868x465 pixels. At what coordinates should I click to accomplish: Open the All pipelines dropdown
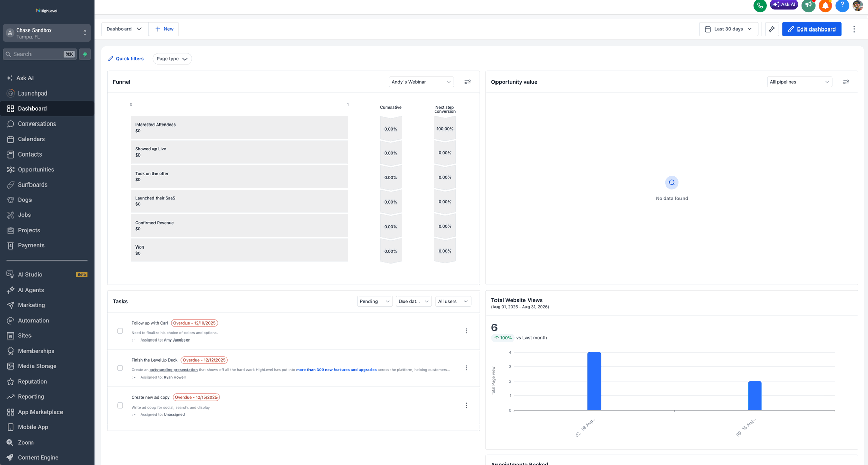(x=799, y=82)
